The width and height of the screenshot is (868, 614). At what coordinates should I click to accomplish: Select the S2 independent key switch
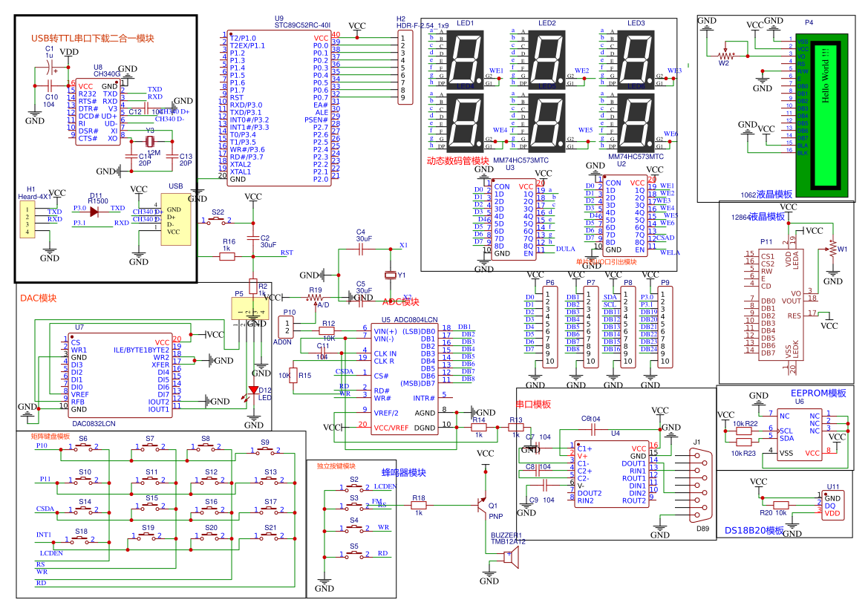pos(354,487)
